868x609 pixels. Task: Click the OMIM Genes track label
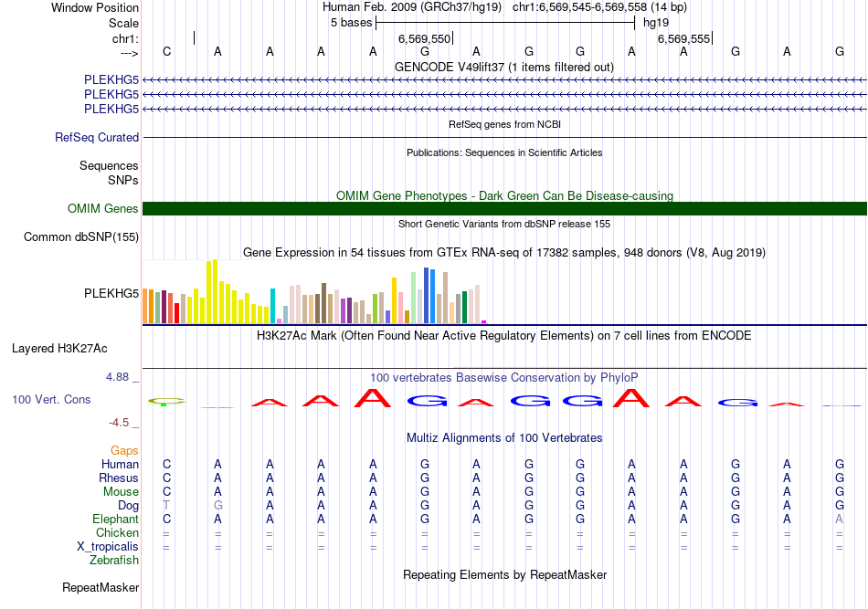pyautogui.click(x=103, y=208)
